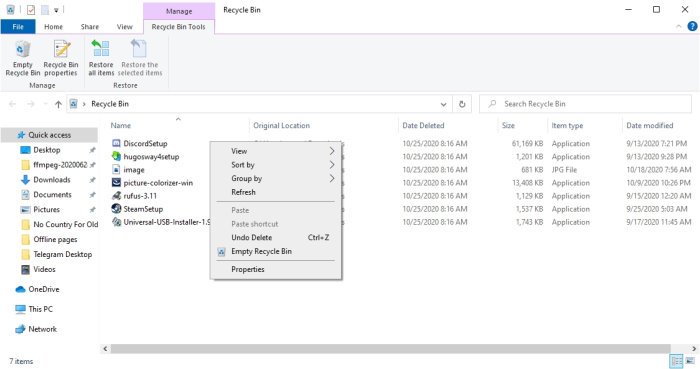Image resolution: width=700 pixels, height=369 pixels.
Task: Select Quick access in navigation pane
Action: 49,135
